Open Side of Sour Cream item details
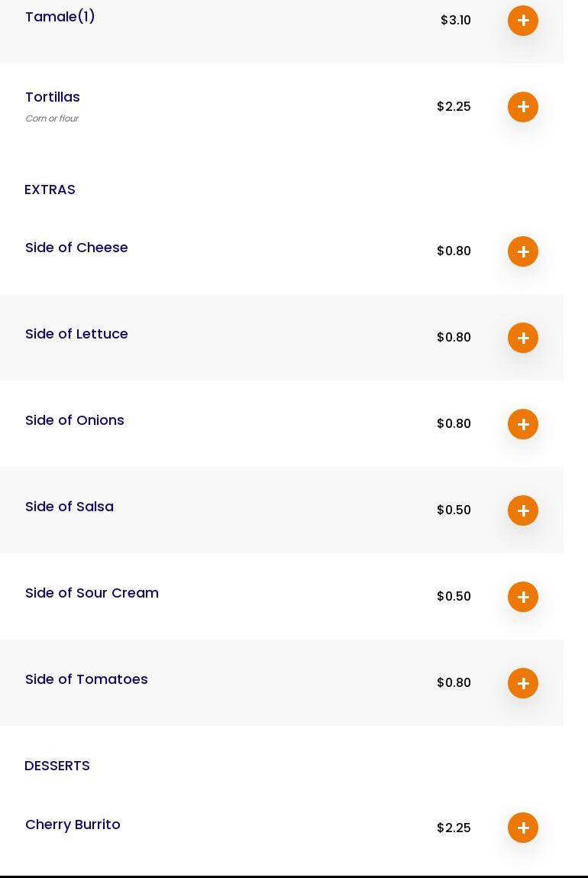588x878 pixels. (92, 593)
